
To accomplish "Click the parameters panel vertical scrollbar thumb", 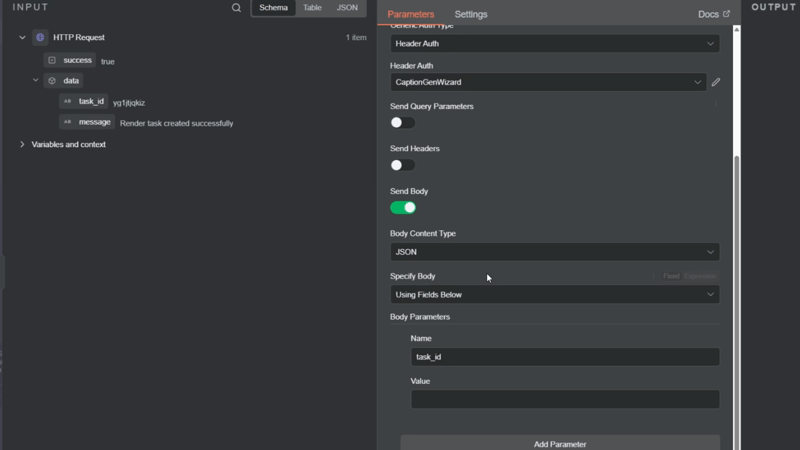I will 736,302.
